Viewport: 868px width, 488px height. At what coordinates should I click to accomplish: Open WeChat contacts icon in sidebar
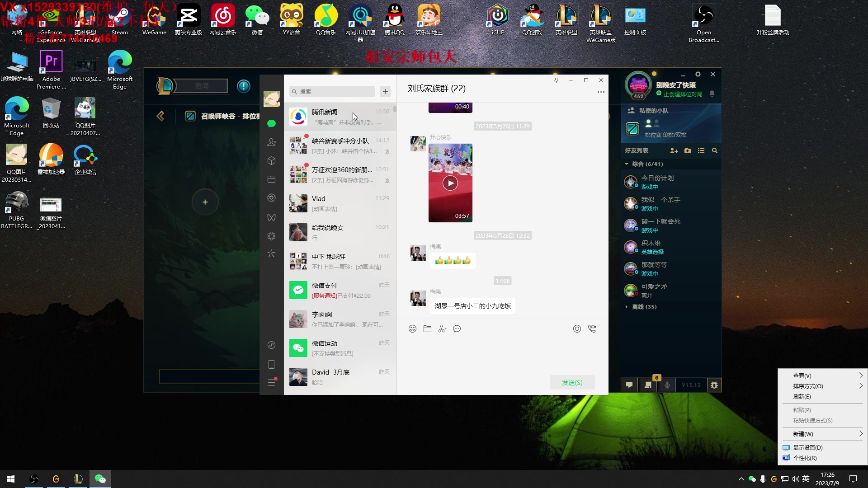pos(271,142)
